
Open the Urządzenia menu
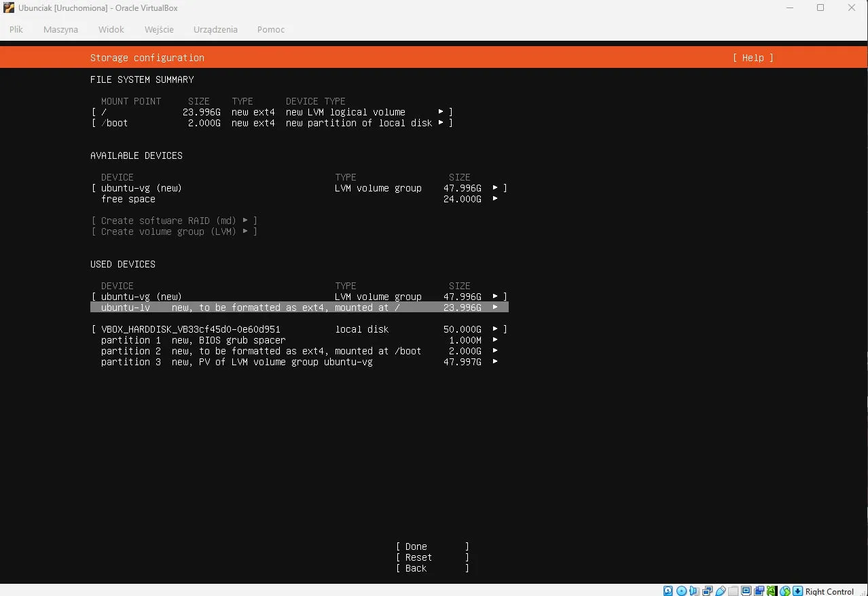(x=215, y=29)
